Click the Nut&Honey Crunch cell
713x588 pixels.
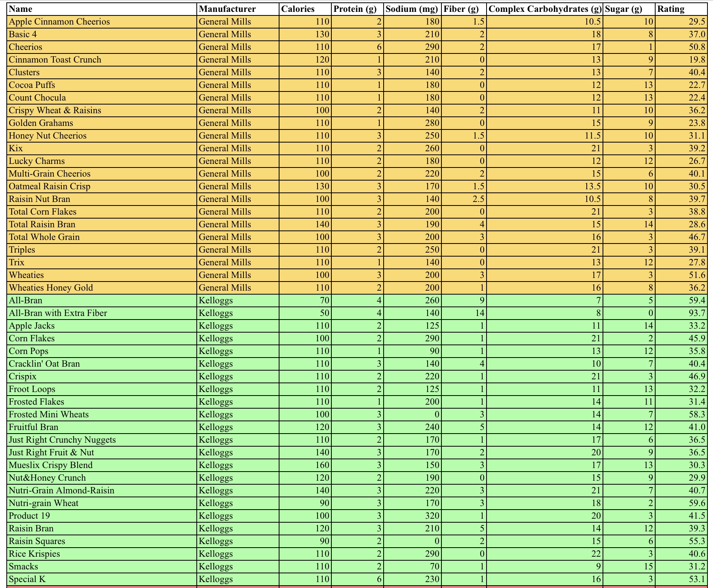tap(102, 478)
